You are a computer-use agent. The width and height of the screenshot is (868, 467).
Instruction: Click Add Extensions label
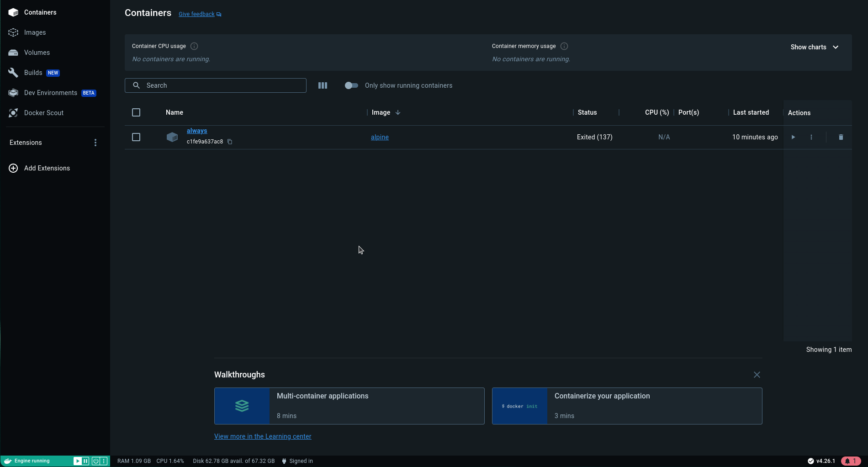[47, 168]
